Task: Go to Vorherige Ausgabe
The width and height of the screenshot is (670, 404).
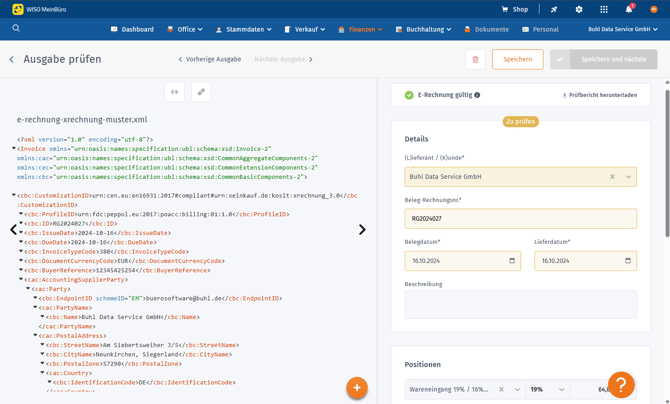Action: 210,59
